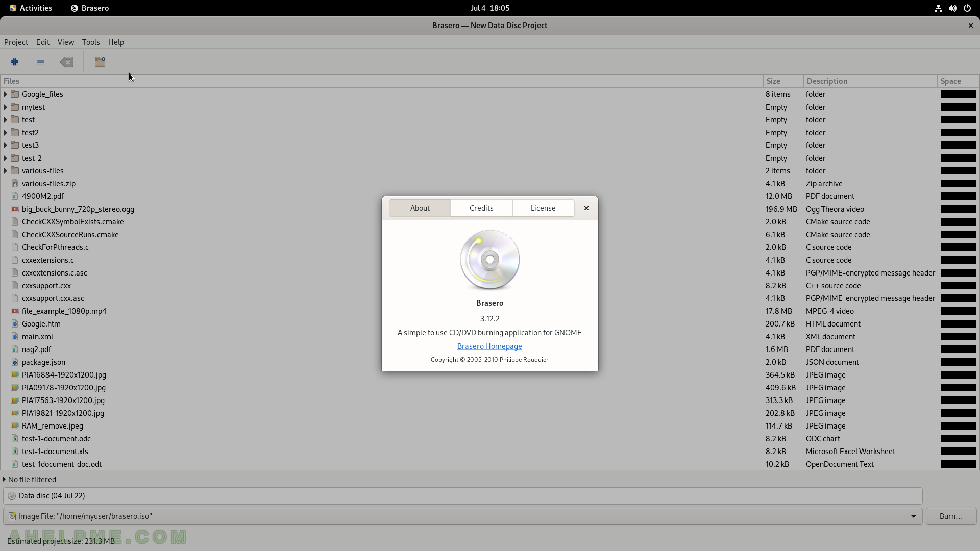Click the new folder toolbar icon

(100, 62)
